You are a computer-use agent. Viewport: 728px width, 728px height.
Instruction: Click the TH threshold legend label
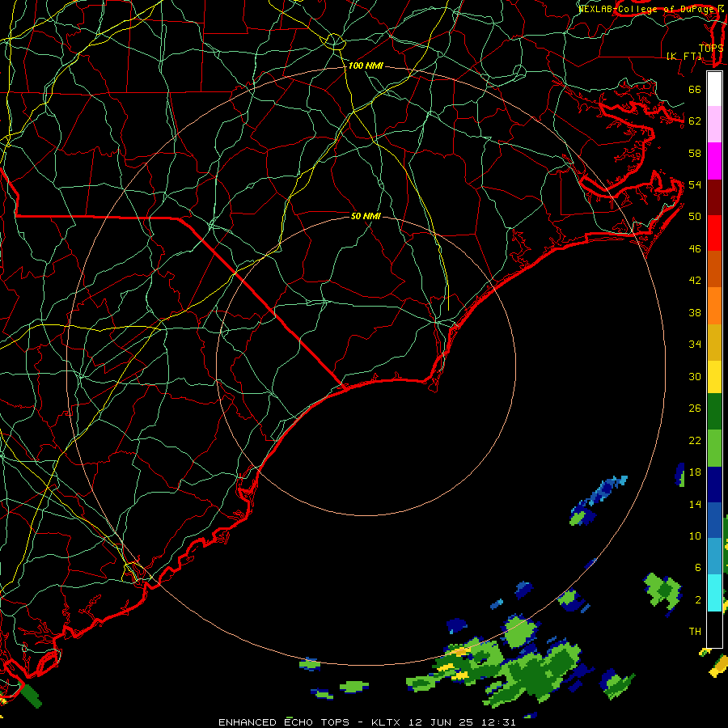click(x=695, y=632)
